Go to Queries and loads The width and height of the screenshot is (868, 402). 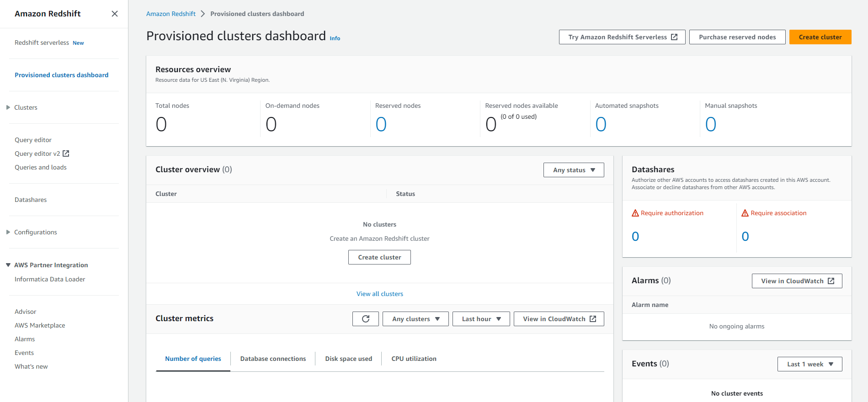click(41, 167)
